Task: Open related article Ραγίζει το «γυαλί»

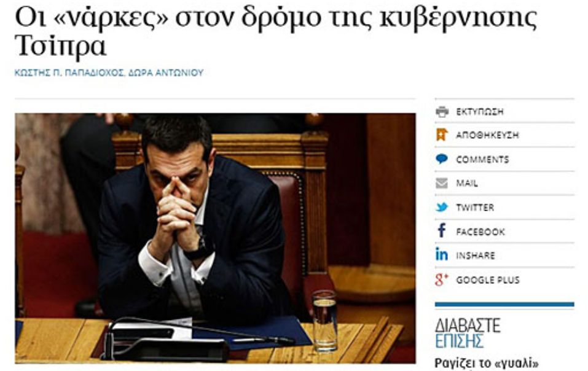Action: 487,363
